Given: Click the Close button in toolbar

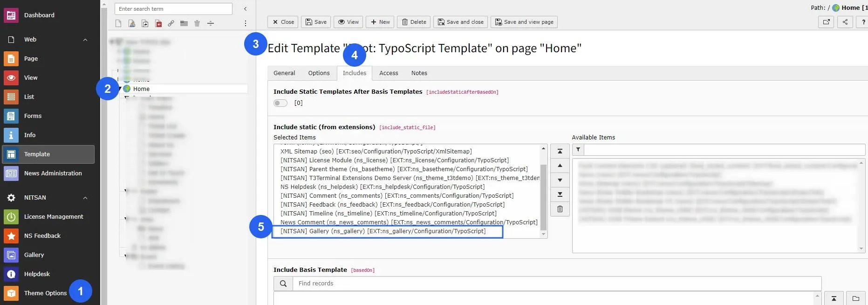Looking at the screenshot, I should (x=283, y=22).
